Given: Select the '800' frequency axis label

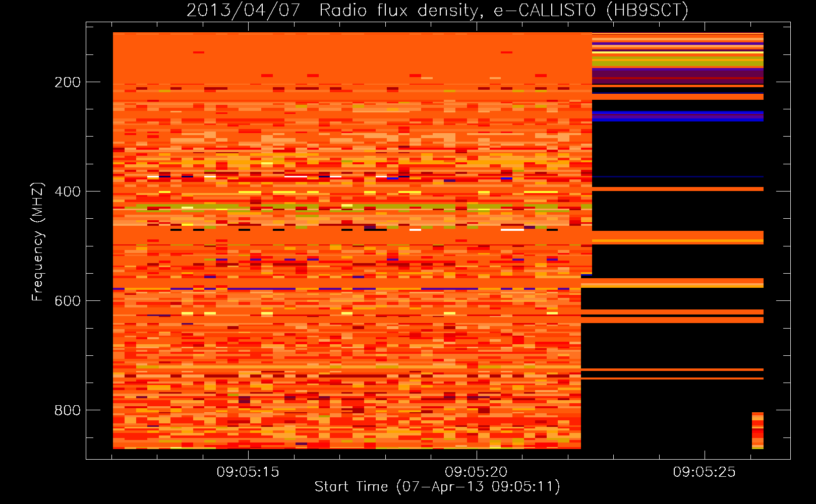Looking at the screenshot, I should coord(68,410).
